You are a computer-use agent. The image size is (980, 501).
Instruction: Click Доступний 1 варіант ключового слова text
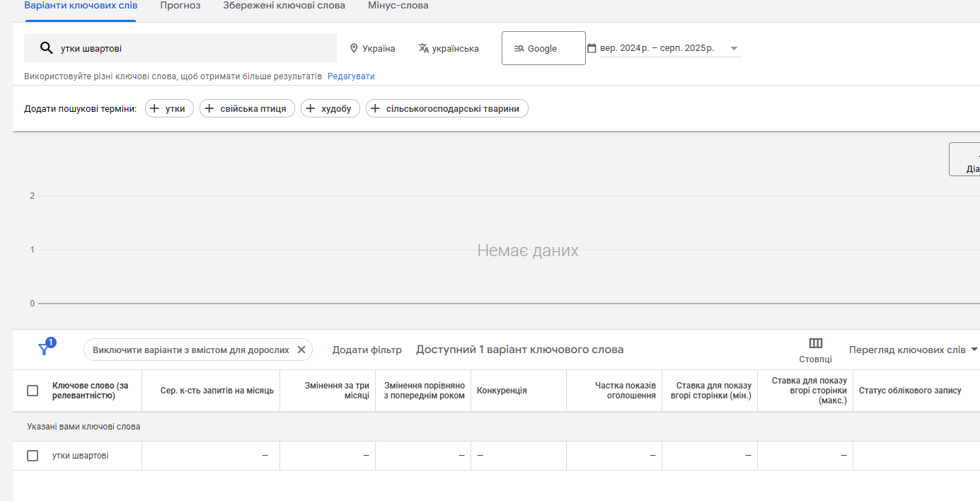(520, 350)
